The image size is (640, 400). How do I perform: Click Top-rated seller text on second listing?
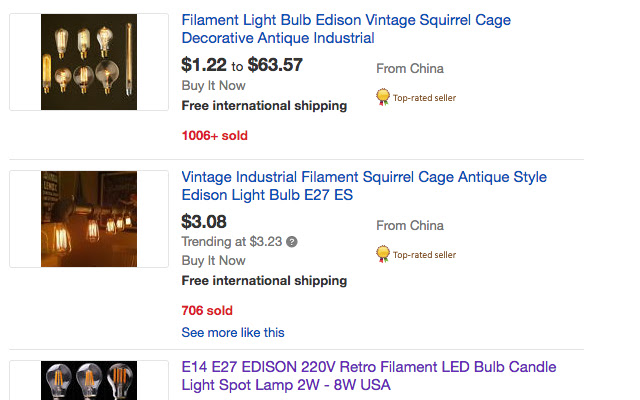tap(424, 255)
